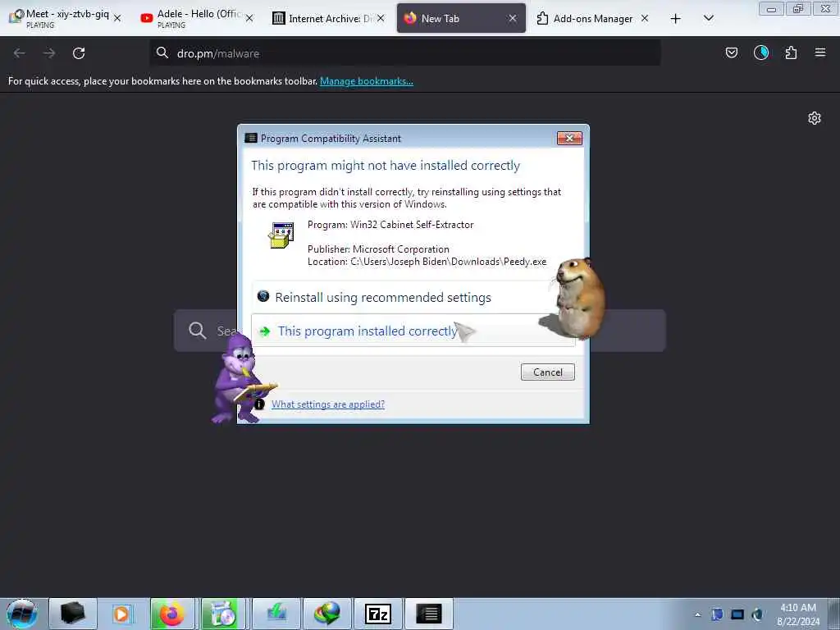Close the Add-ons Manager tab

pyautogui.click(x=645, y=18)
